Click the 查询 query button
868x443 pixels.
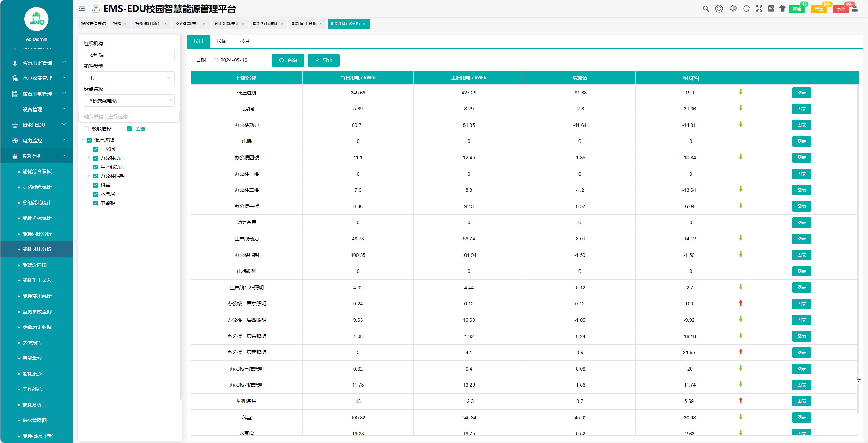(x=288, y=60)
